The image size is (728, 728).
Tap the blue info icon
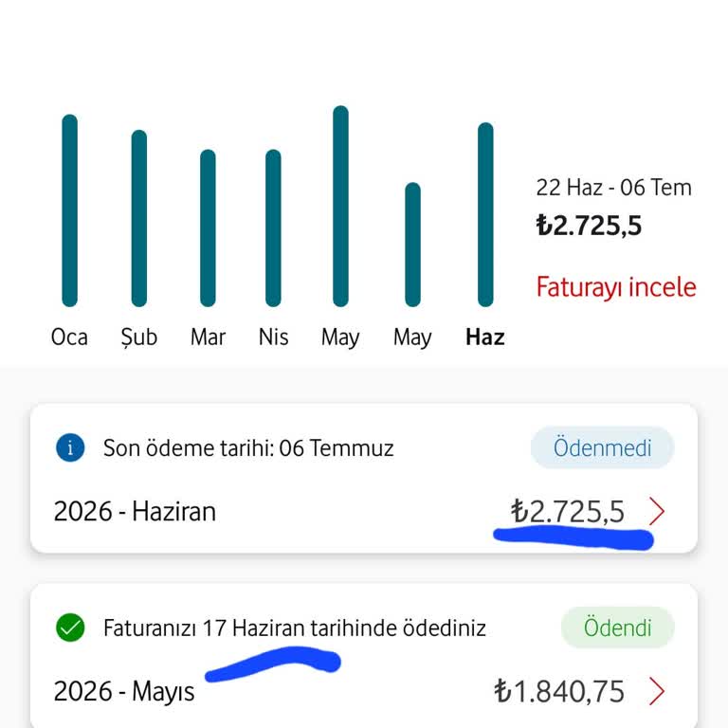(70, 448)
